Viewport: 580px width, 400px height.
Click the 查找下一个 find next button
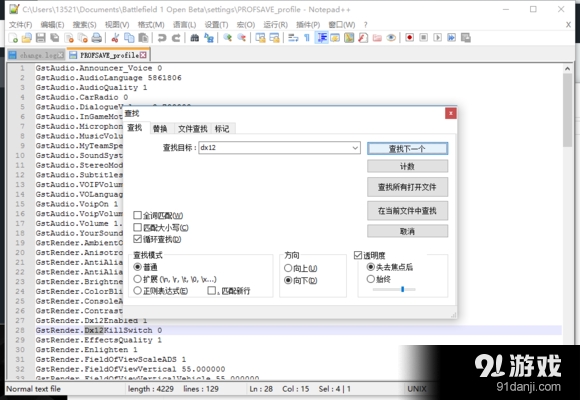pyautogui.click(x=407, y=149)
